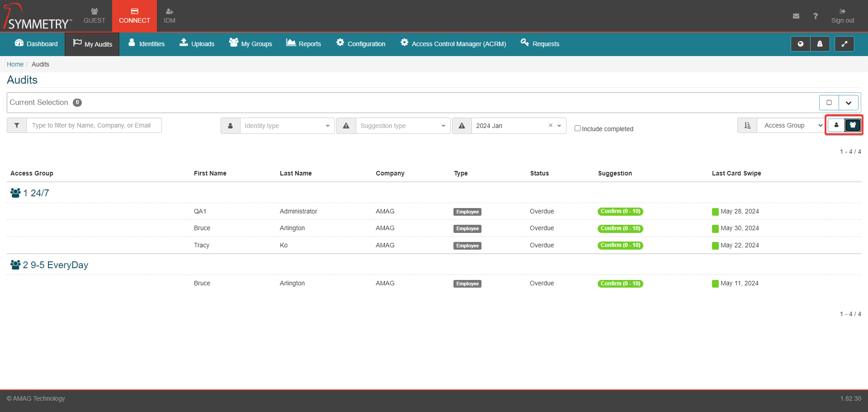
Task: Click the First Name column header
Action: click(x=210, y=173)
